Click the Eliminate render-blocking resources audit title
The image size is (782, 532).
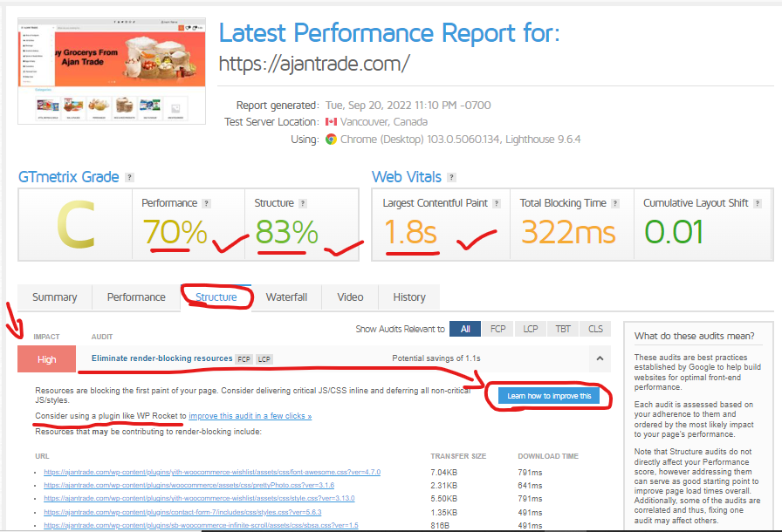click(162, 358)
